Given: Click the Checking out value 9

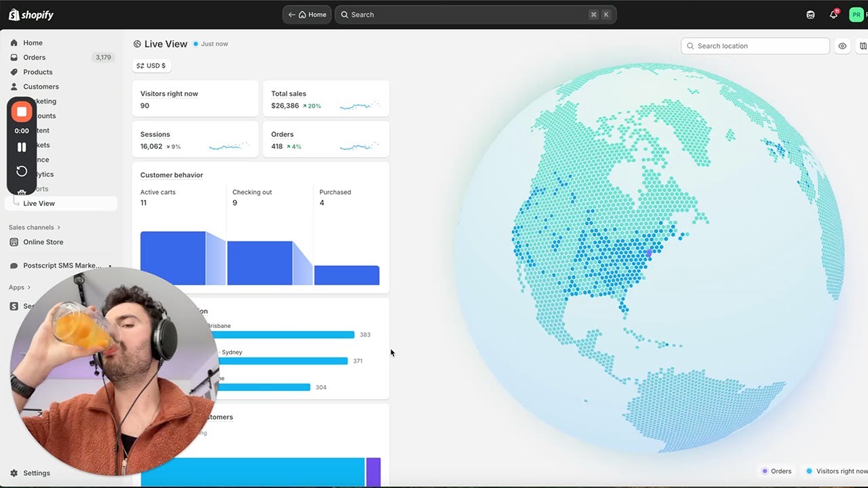Looking at the screenshot, I should [x=235, y=203].
